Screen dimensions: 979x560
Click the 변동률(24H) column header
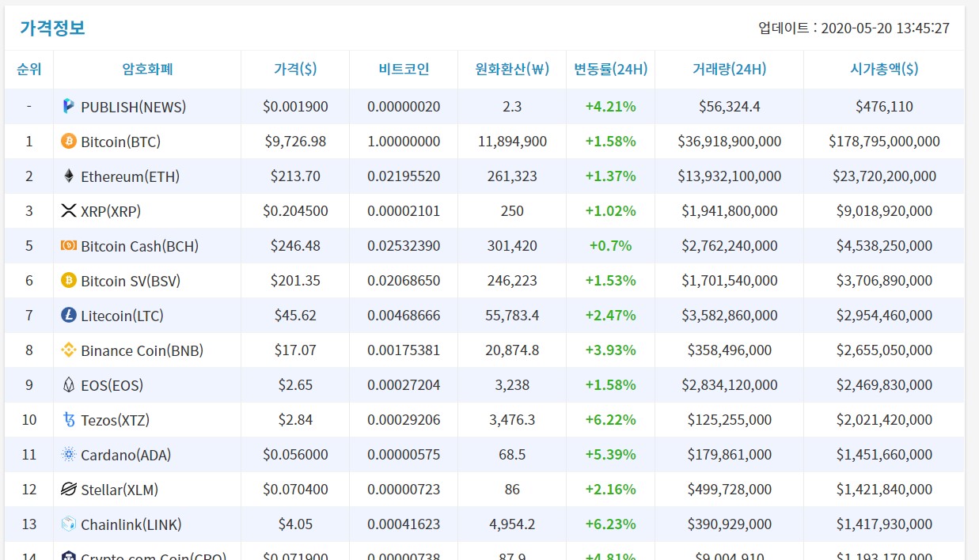(611, 69)
